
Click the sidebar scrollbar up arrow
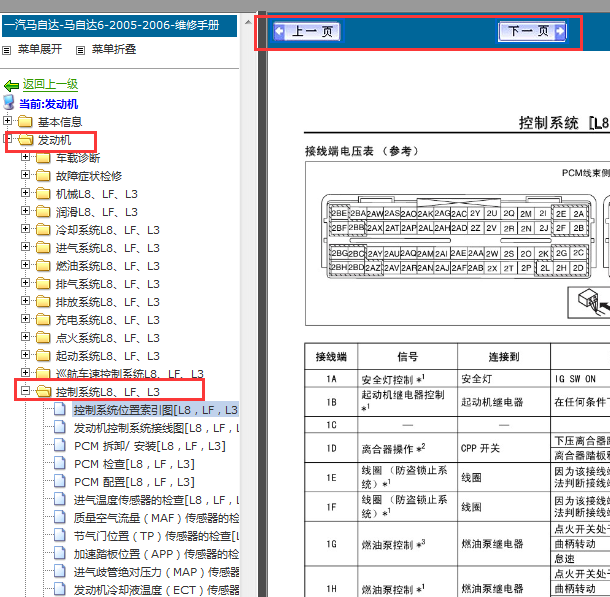[x=248, y=22]
